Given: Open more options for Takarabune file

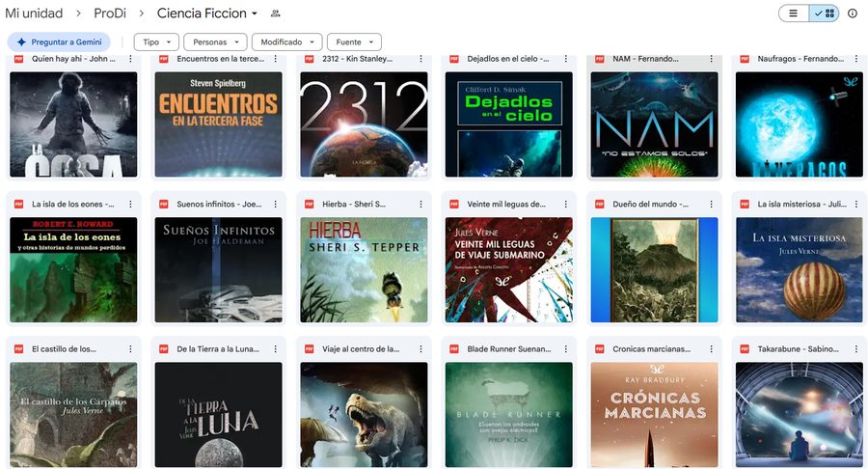Looking at the screenshot, I should point(856,349).
